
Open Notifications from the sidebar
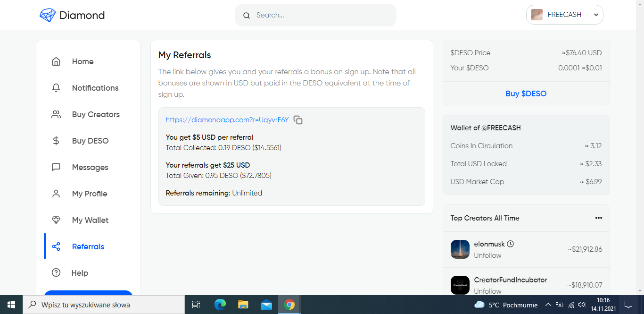(x=95, y=88)
